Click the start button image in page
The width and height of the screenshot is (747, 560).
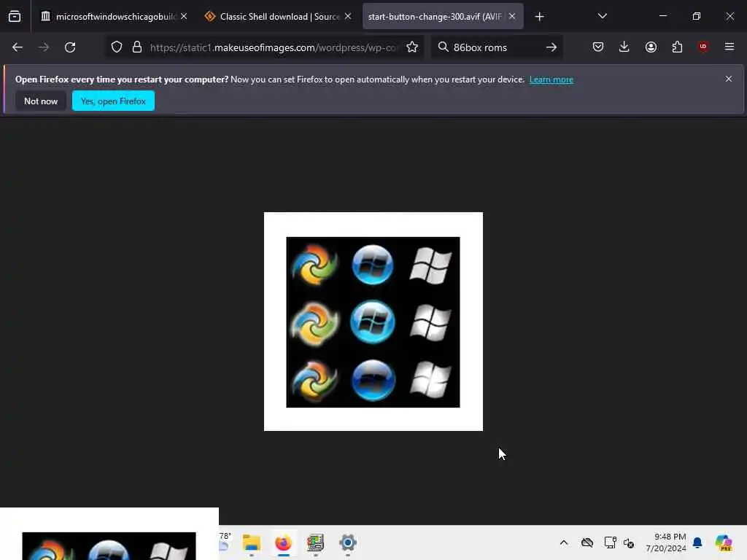373,322
